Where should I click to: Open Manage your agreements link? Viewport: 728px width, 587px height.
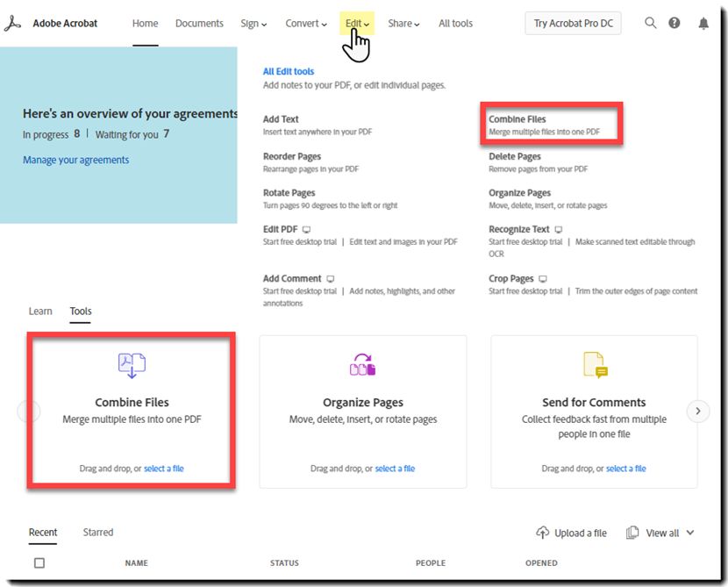tap(76, 160)
